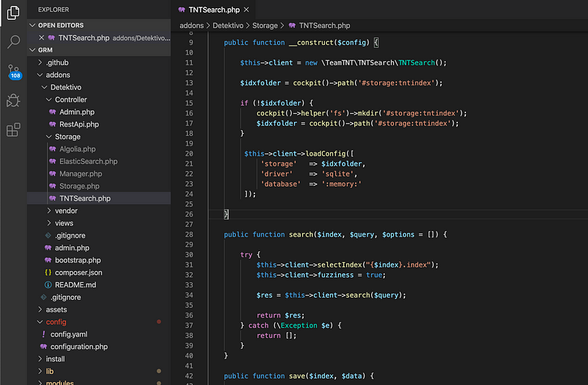This screenshot has width=588, height=385.
Task: Collapse the addons folder
Action: click(x=57, y=75)
